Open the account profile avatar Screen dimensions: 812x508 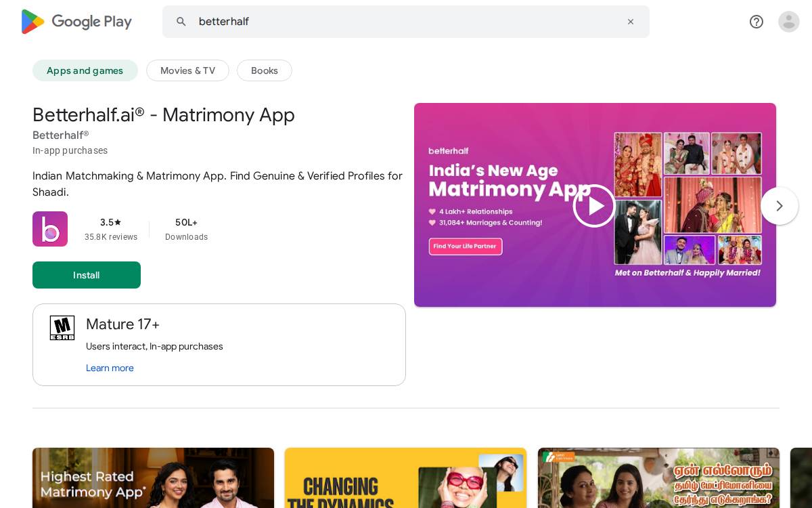pos(789,22)
